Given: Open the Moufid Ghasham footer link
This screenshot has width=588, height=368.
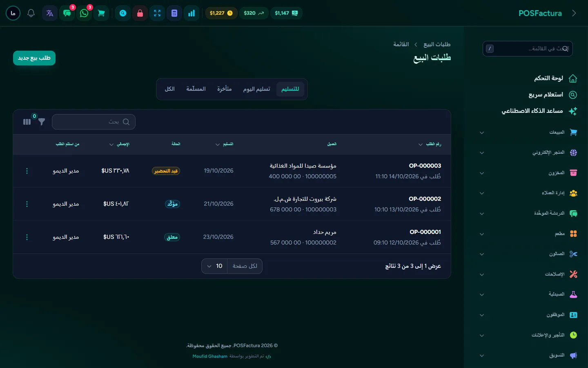Looking at the screenshot, I should coord(210,357).
